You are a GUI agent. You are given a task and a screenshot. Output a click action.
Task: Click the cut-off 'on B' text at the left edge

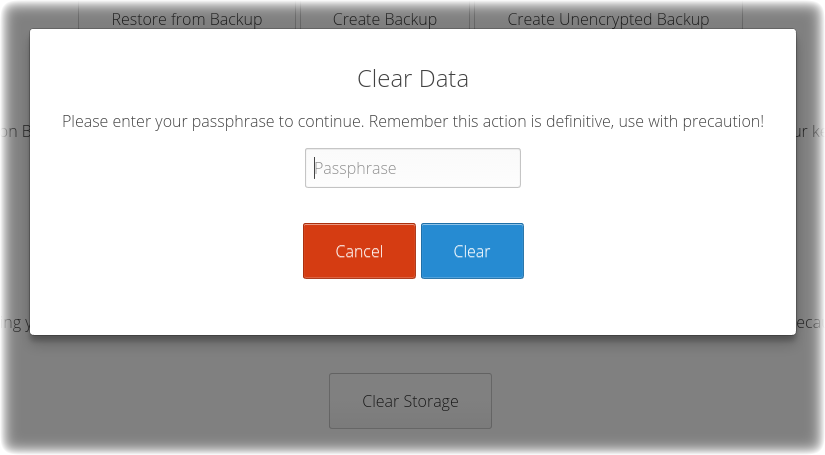click(15, 131)
